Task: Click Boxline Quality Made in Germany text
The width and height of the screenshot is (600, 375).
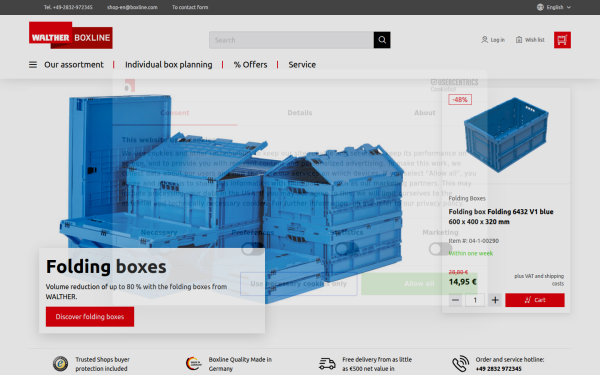Action: (x=240, y=364)
